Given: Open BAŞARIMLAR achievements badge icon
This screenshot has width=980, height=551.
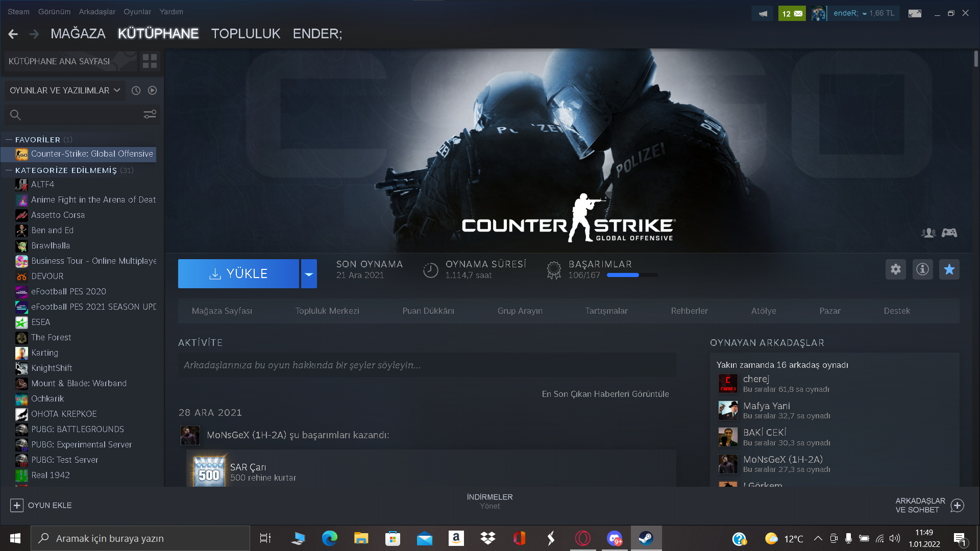Looking at the screenshot, I should coord(554,270).
